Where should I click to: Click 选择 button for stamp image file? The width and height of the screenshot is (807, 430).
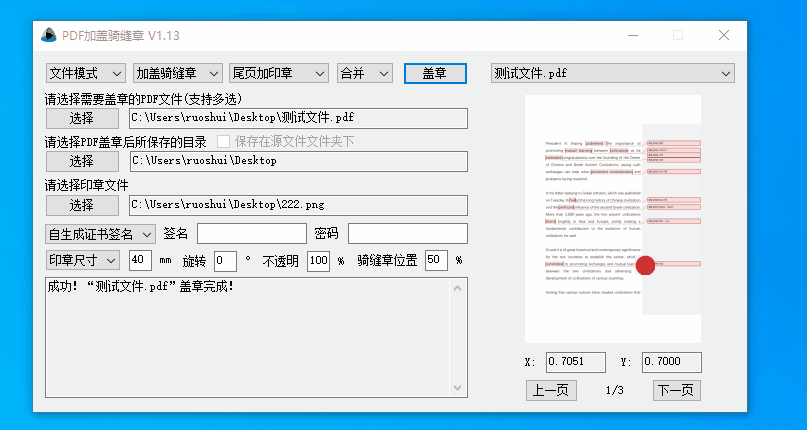click(x=82, y=205)
